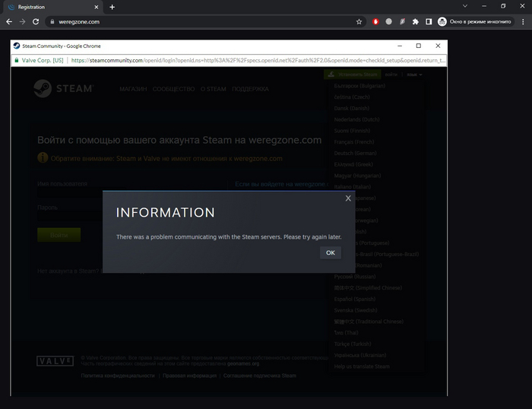Click the Steam logo in the page header

point(63,89)
